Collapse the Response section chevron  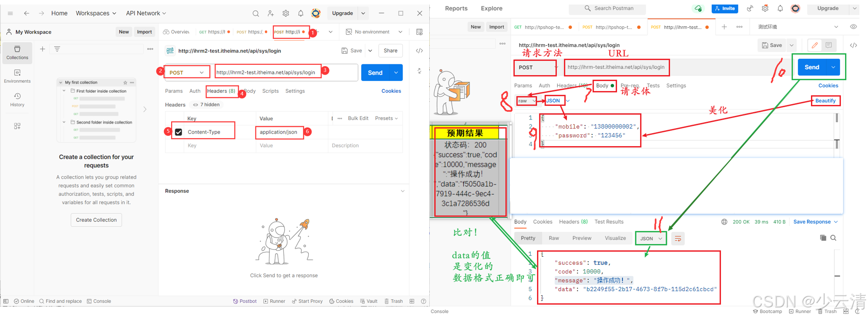(x=403, y=191)
